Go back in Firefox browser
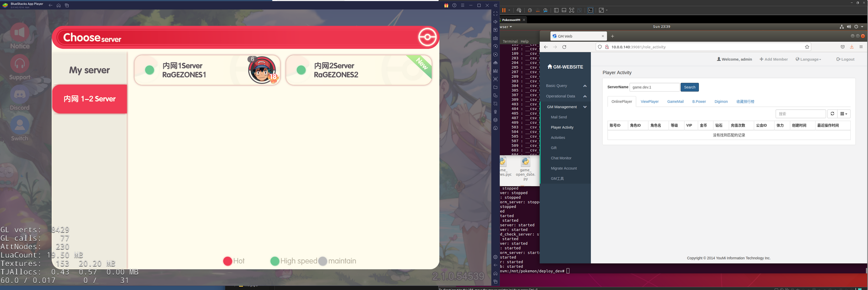868x290 pixels. point(546,47)
